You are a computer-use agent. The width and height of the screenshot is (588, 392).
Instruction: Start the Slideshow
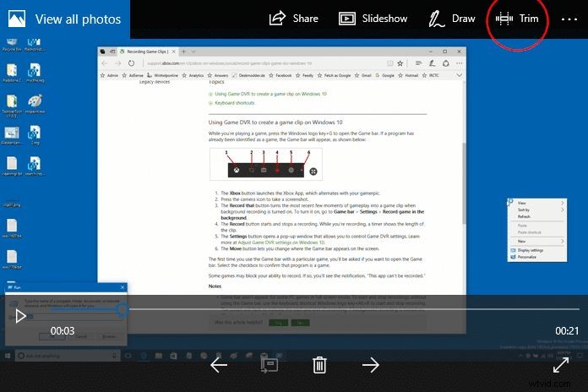(373, 19)
